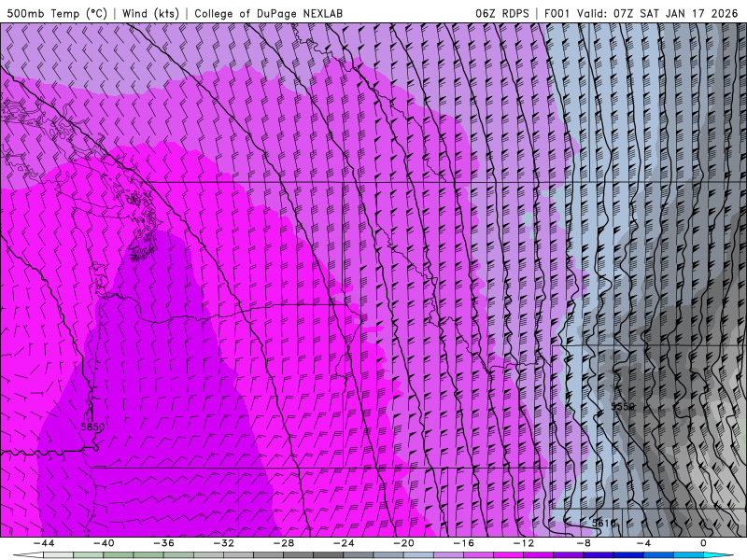
Task: Click the -24 color scale label
Action: click(x=344, y=543)
